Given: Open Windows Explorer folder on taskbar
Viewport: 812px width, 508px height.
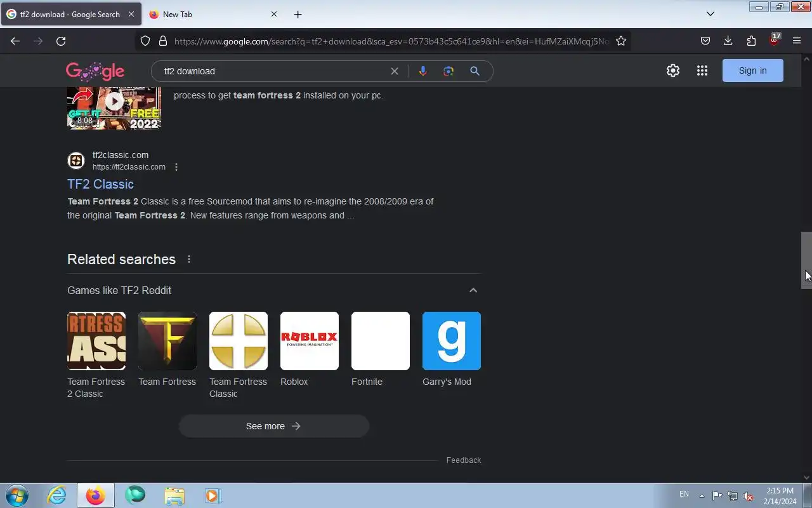Looking at the screenshot, I should 174,495.
